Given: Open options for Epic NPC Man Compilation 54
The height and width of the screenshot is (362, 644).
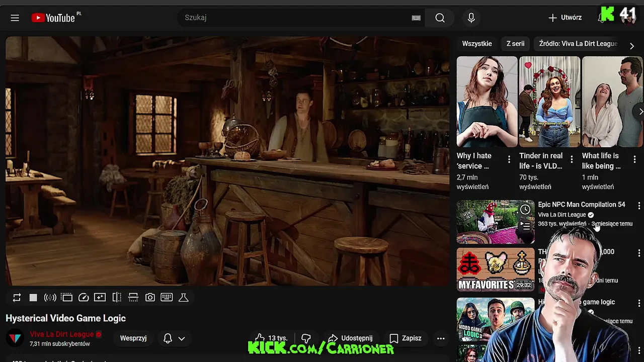Looking at the screenshot, I should 639,206.
